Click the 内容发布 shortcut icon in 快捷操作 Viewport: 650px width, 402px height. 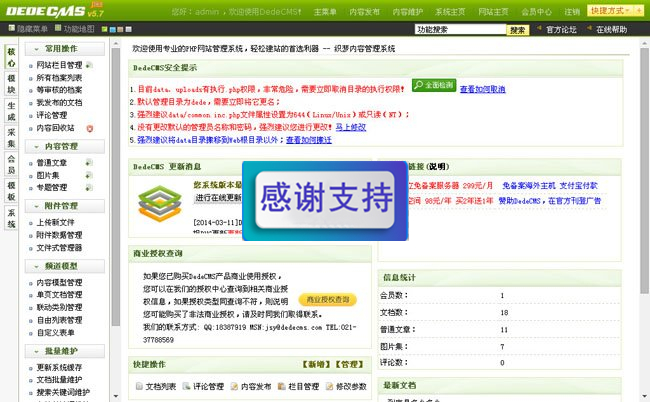[x=234, y=386]
